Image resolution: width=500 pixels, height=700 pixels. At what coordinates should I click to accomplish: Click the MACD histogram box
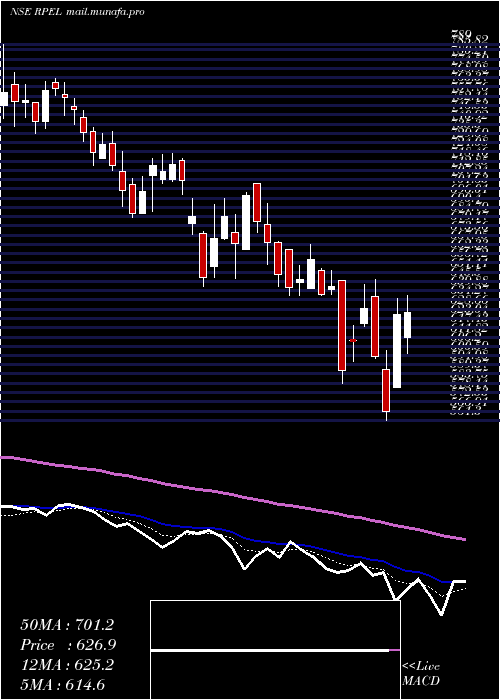point(275,650)
